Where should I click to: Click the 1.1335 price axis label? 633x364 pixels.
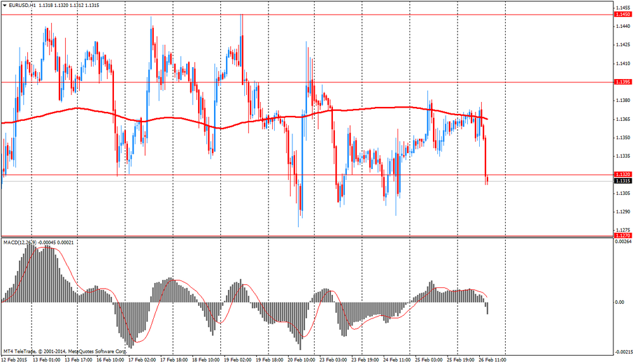coord(623,156)
